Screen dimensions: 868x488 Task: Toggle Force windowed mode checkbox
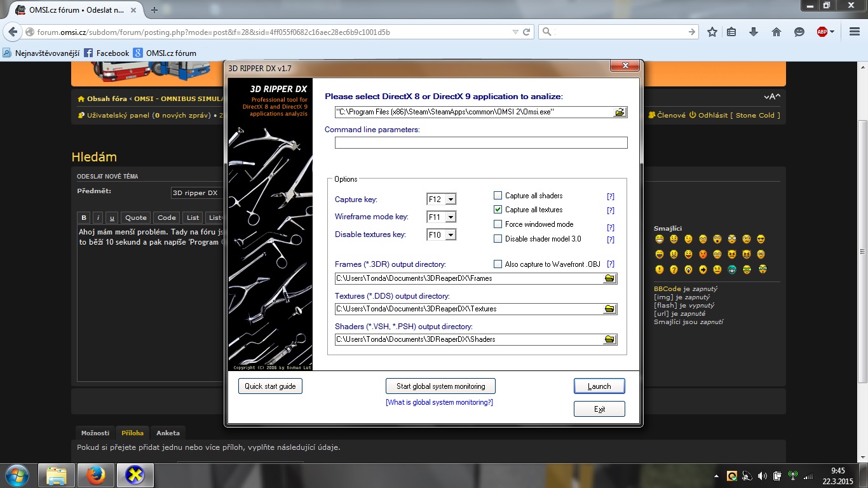pyautogui.click(x=498, y=224)
